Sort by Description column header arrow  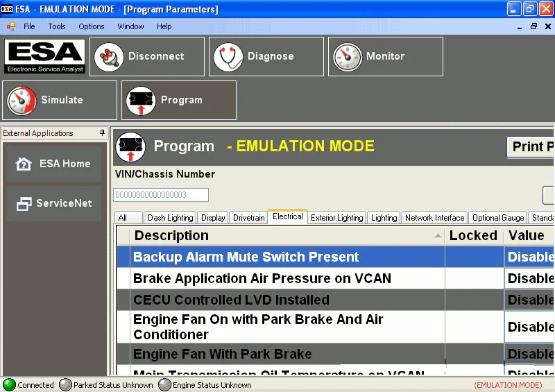tap(438, 235)
